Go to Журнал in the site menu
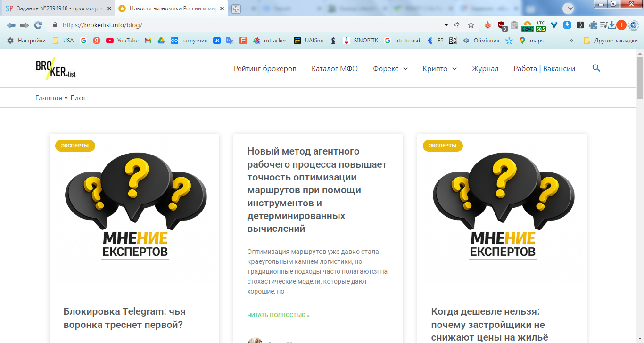 [x=485, y=69]
